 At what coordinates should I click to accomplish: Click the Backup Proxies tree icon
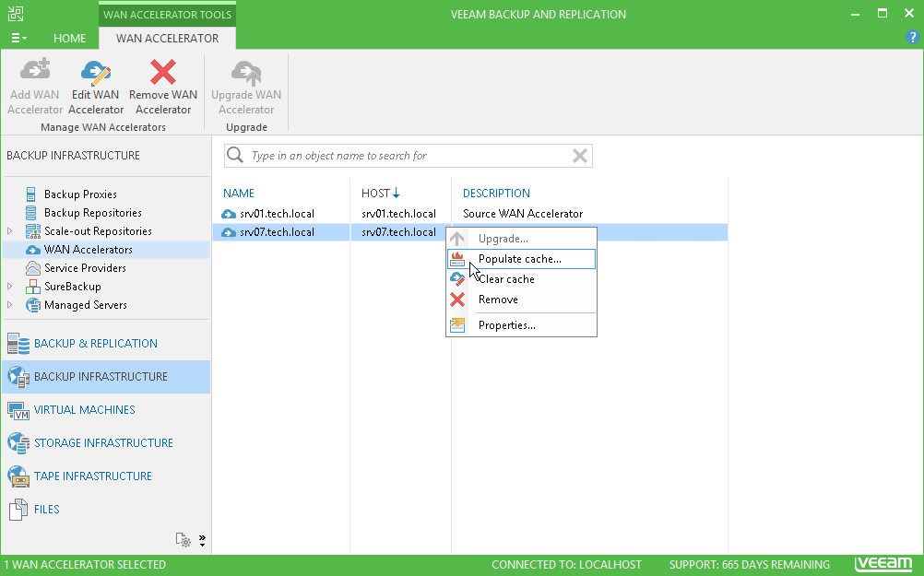click(31, 194)
